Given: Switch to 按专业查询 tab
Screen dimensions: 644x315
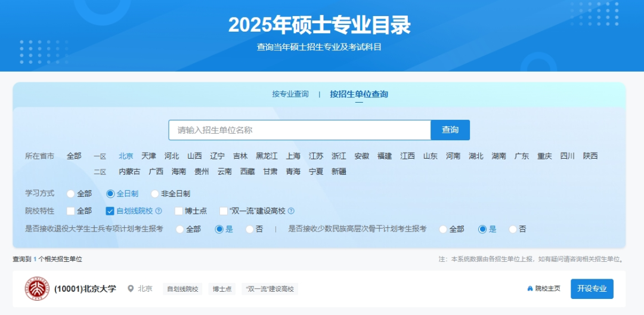Looking at the screenshot, I should tap(290, 94).
